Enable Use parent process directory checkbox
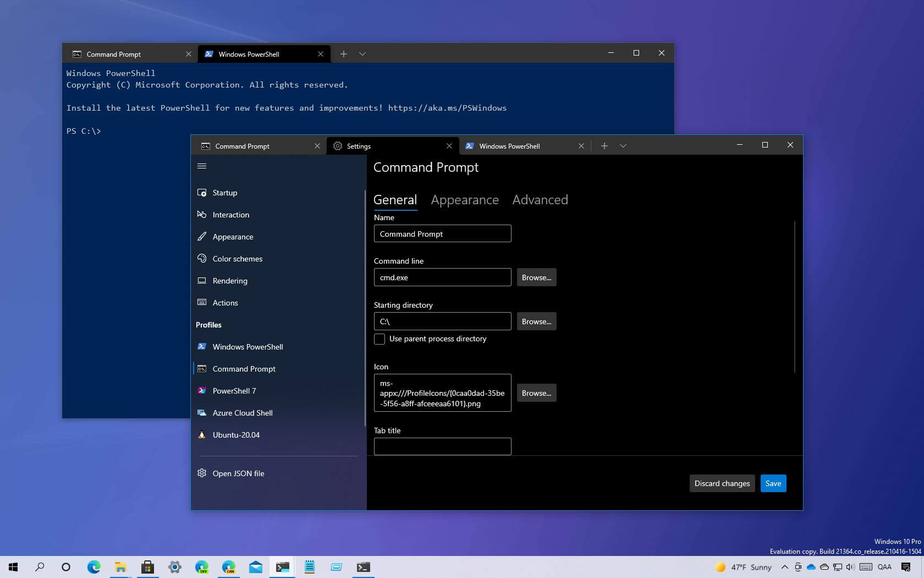Image resolution: width=924 pixels, height=578 pixels. (x=380, y=339)
